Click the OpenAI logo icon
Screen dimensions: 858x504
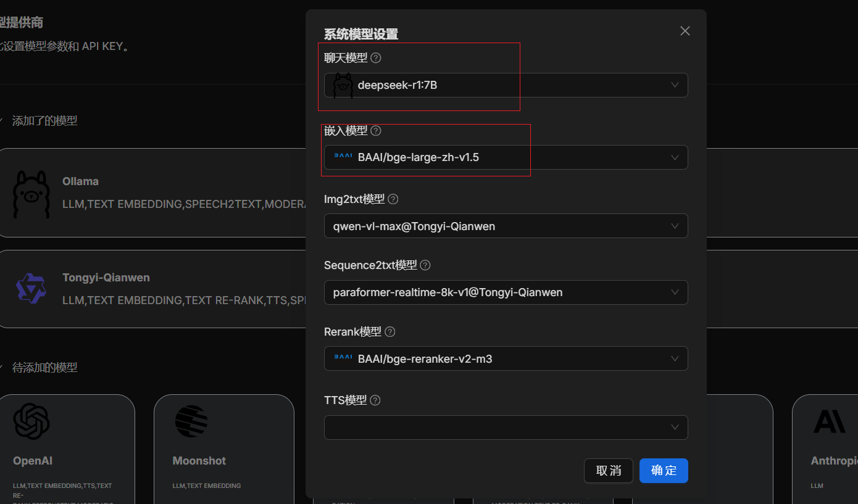[31, 421]
